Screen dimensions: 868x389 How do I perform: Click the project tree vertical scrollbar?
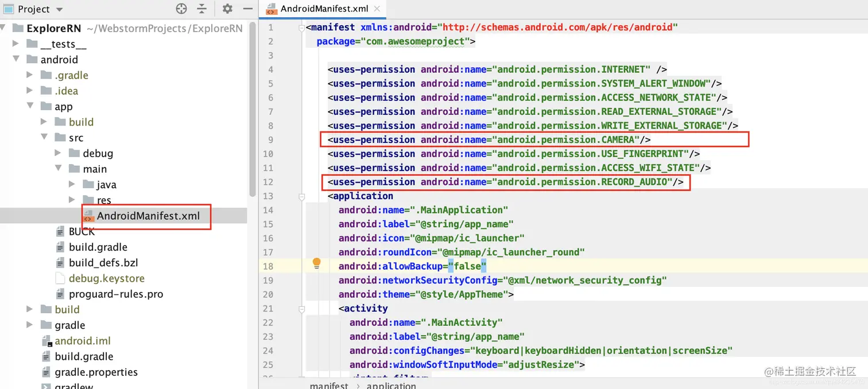click(x=252, y=109)
